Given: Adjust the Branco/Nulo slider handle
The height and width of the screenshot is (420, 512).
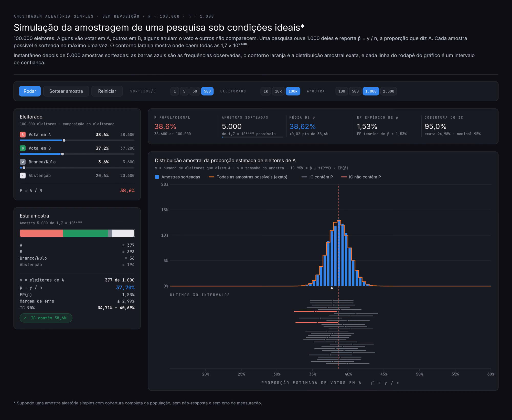Looking at the screenshot, I should (x=24, y=168).
